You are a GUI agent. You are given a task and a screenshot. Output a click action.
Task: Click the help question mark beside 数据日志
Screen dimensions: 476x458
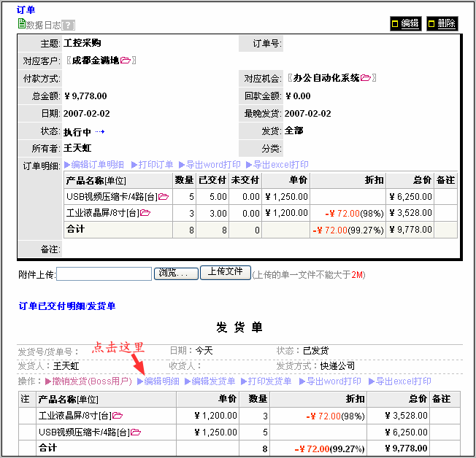click(x=69, y=25)
